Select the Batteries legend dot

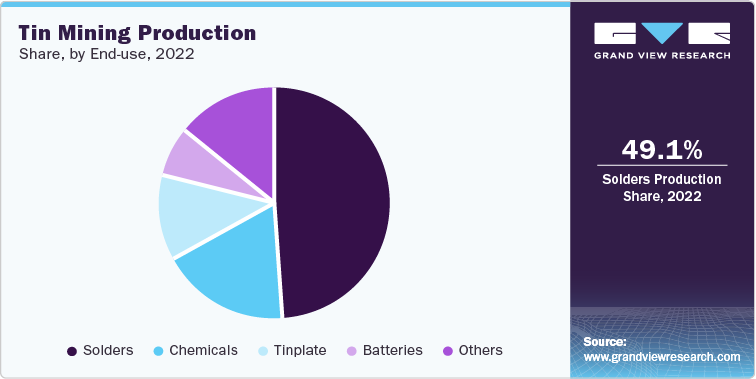352,351
